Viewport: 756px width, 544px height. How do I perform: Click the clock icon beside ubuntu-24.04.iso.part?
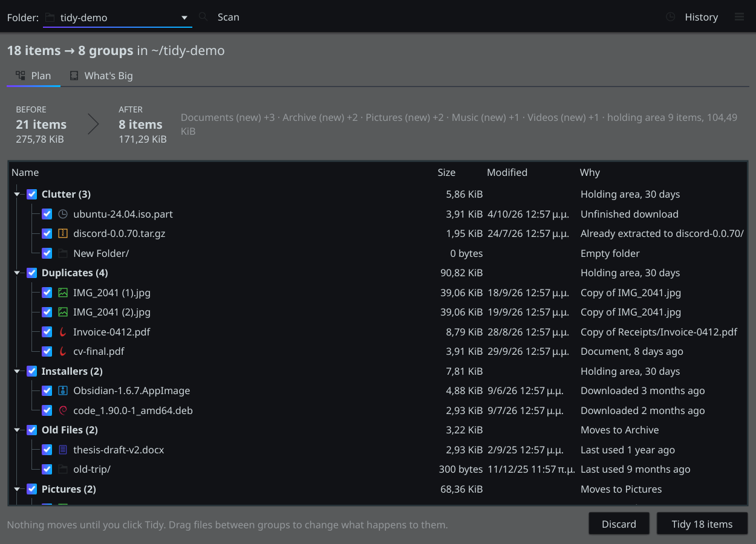click(x=63, y=214)
